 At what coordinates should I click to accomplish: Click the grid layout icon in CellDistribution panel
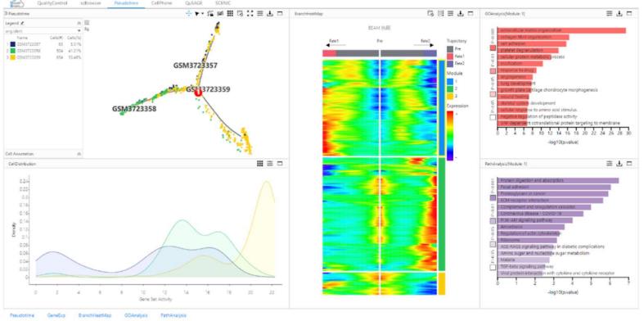pyautogui.click(x=260, y=164)
